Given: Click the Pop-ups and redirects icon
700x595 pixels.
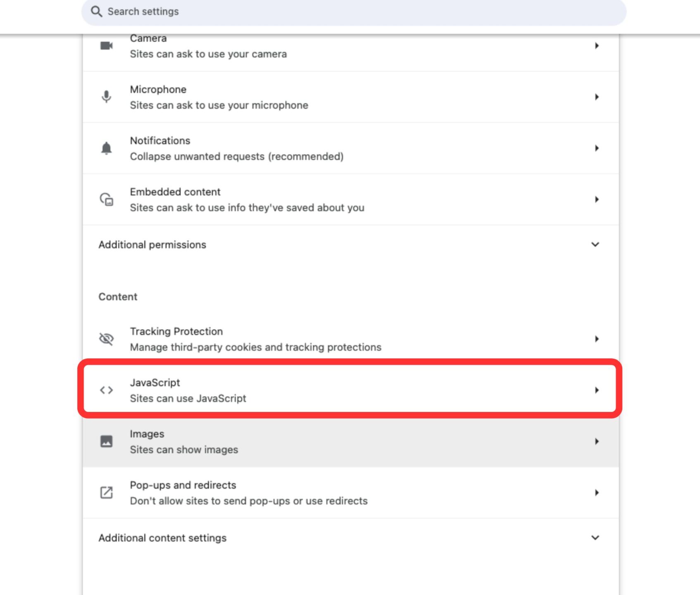Looking at the screenshot, I should [x=106, y=492].
